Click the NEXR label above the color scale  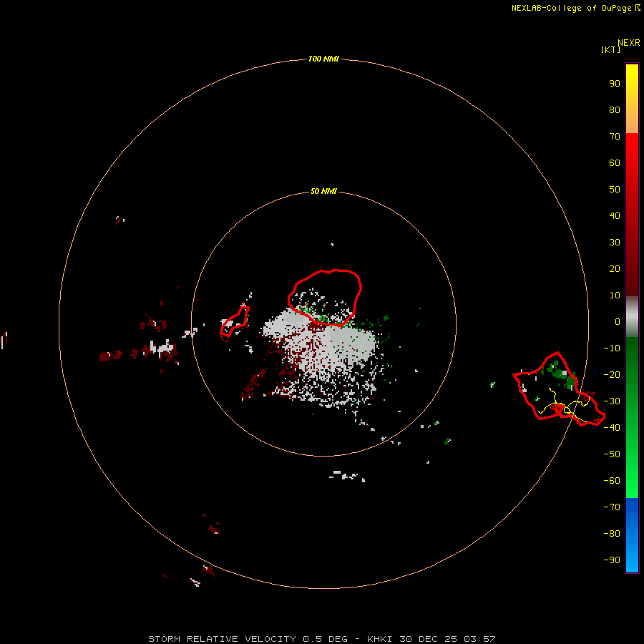pyautogui.click(x=629, y=43)
